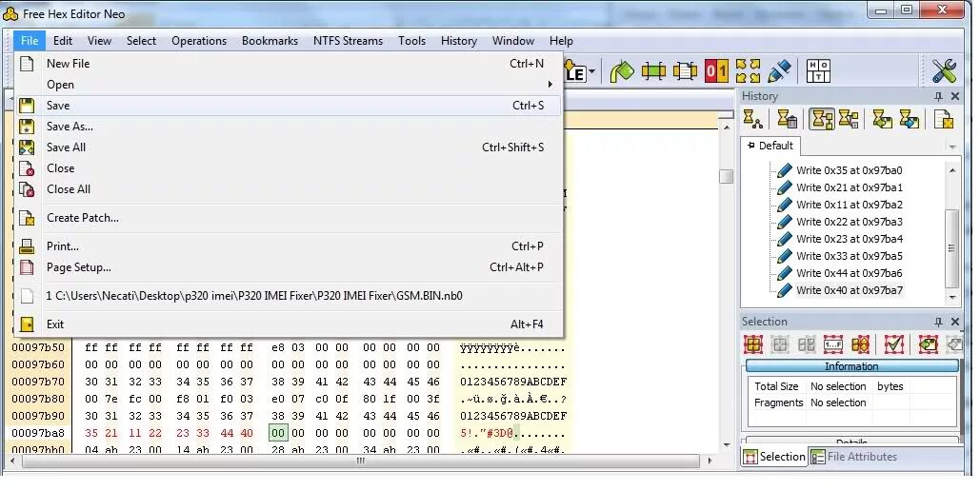Screen dimensions: 980x491
Task: Select history entry Write 0x11 at 0x97ba2
Action: point(849,205)
